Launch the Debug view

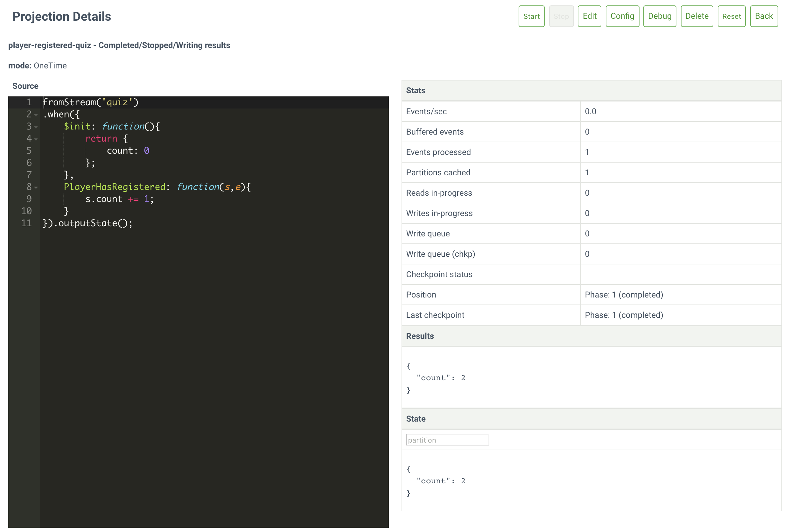(x=660, y=16)
